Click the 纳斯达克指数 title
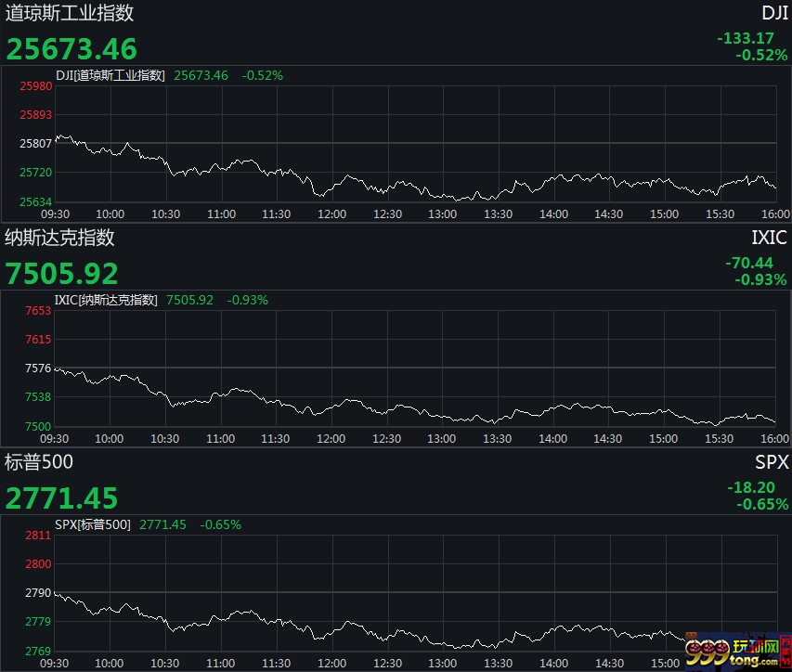 coord(59,238)
